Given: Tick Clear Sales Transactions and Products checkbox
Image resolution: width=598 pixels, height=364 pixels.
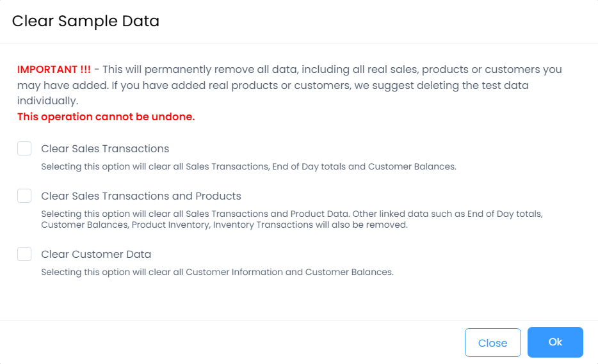Looking at the screenshot, I should (24, 196).
